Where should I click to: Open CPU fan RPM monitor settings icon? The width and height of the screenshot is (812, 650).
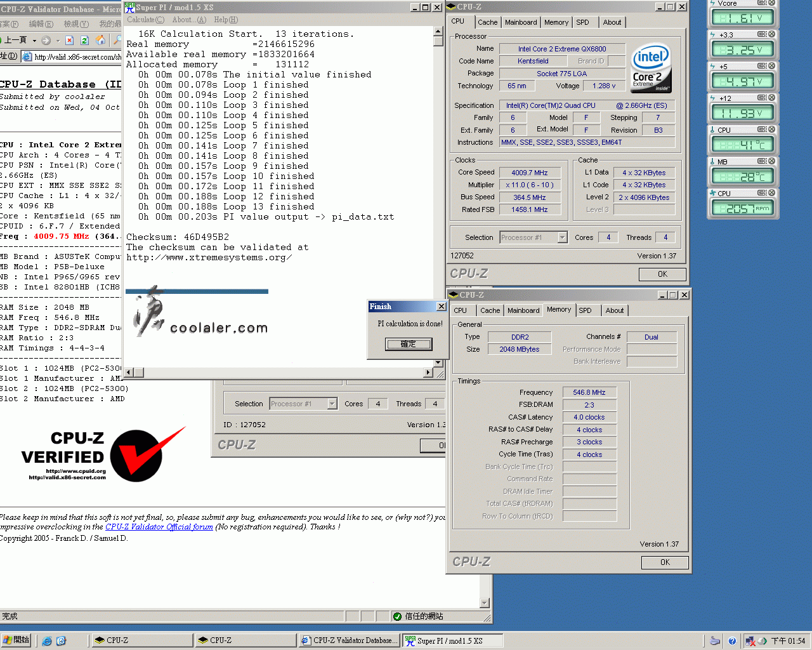point(763,193)
